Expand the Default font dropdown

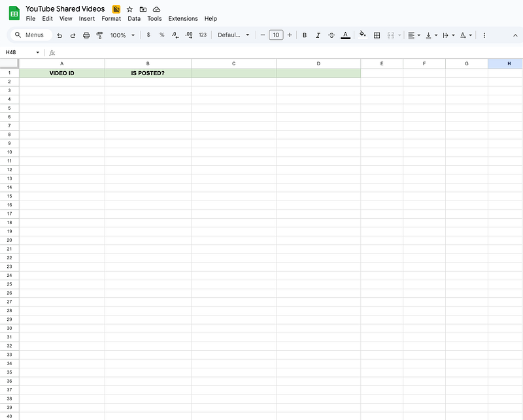pos(233,35)
